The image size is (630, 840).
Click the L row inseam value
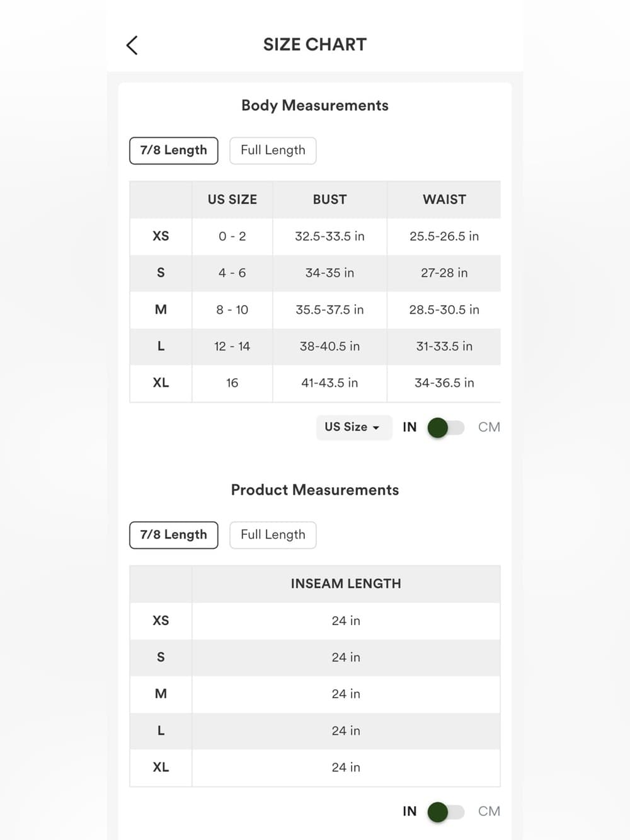coord(346,731)
